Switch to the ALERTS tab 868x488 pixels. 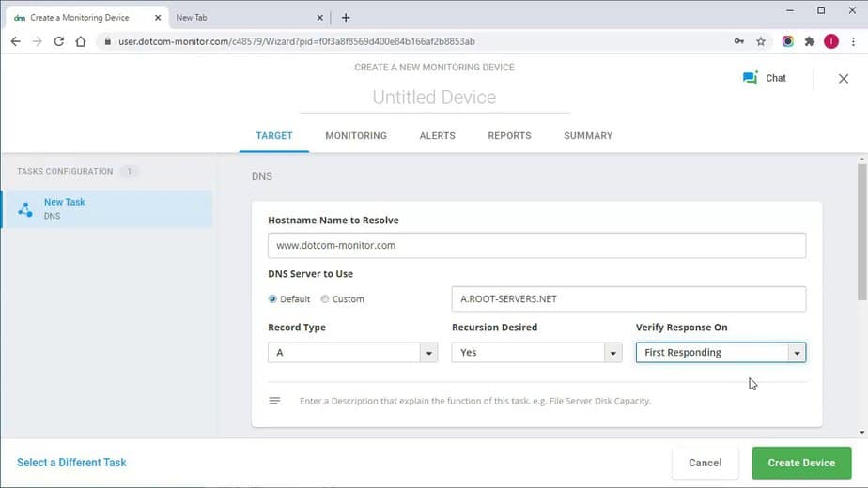tap(438, 135)
